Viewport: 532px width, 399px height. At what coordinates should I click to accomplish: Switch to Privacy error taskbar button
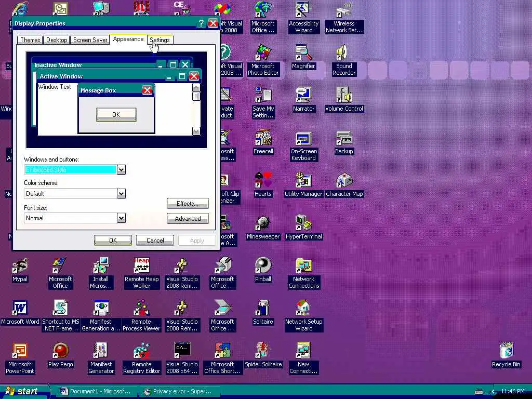pyautogui.click(x=179, y=391)
